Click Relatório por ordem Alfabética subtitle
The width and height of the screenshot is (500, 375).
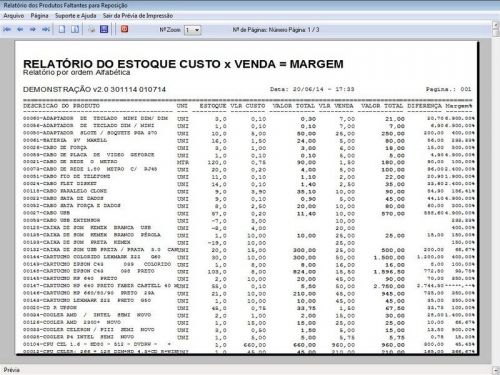pos(77,72)
